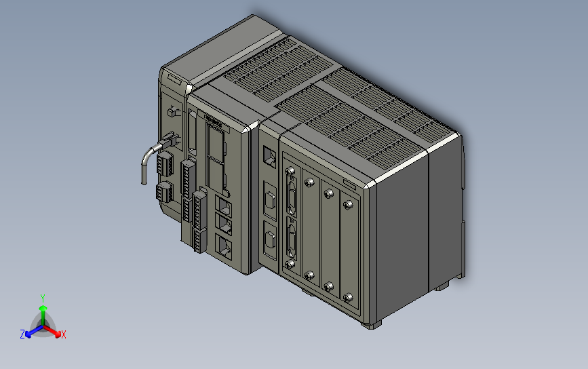Click the green Y axis arrow of triad
The width and height of the screenshot is (588, 369).
point(43,315)
